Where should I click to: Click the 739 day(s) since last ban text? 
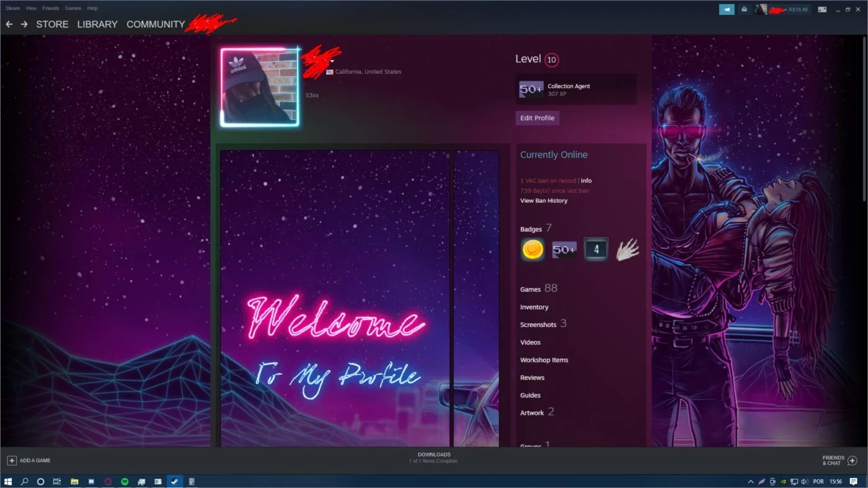(x=554, y=190)
